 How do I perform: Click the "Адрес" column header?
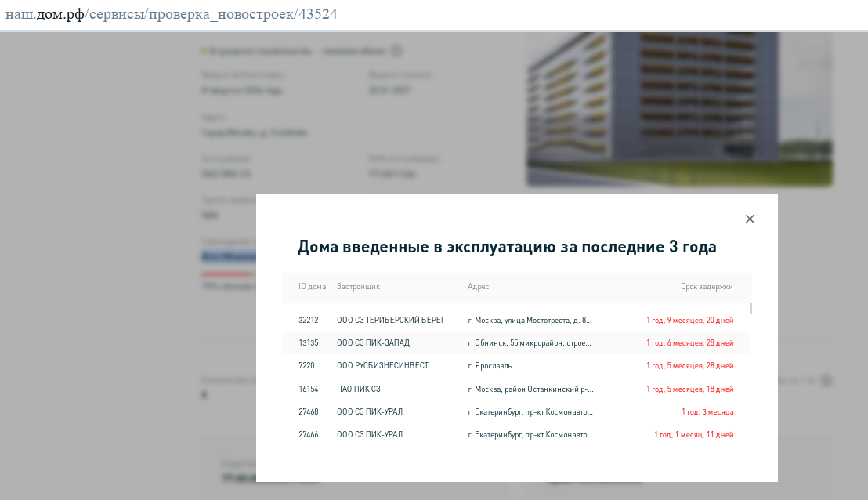point(479,287)
